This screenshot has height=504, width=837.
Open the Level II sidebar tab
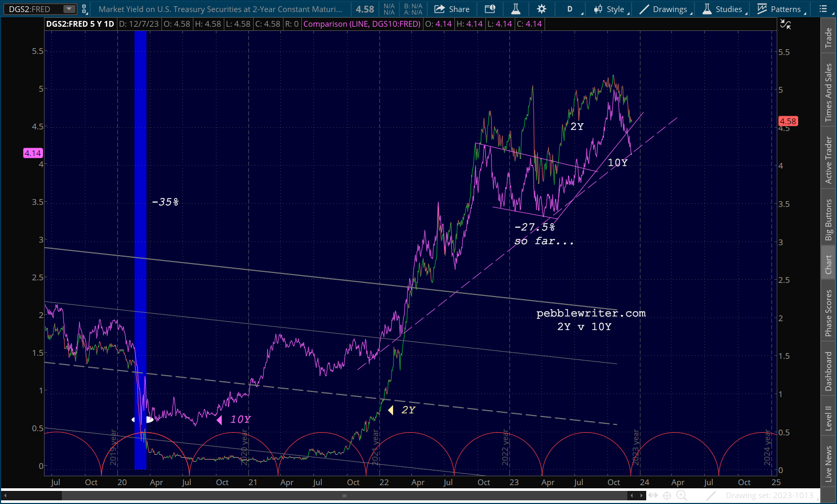tap(828, 419)
